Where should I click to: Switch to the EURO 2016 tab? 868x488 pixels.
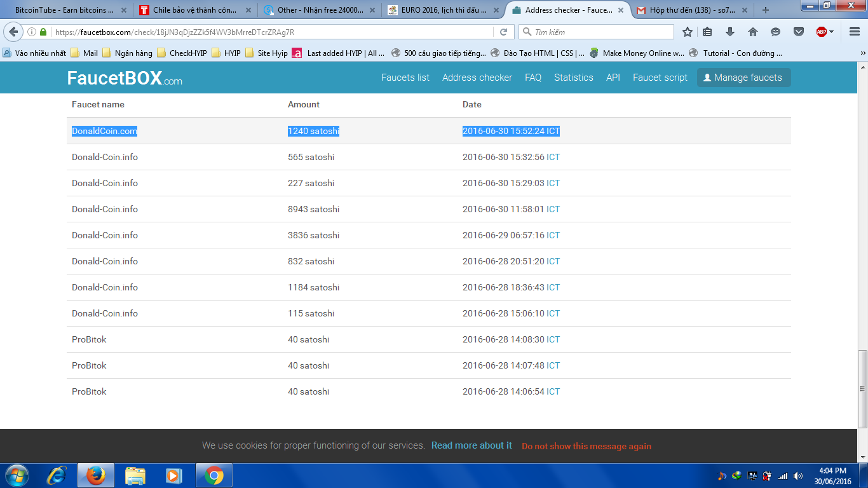coord(444,10)
